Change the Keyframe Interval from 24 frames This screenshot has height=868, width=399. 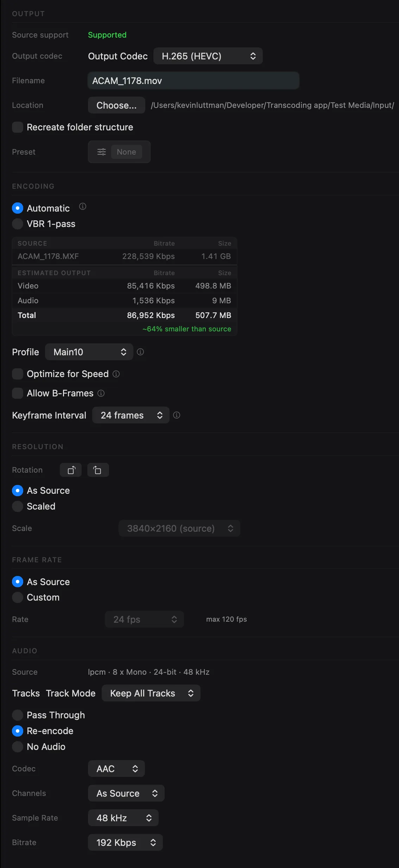tap(131, 415)
